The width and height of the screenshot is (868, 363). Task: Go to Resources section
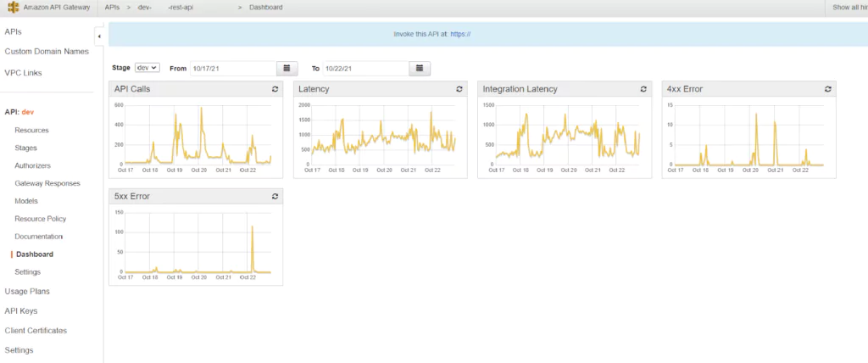[x=31, y=131]
